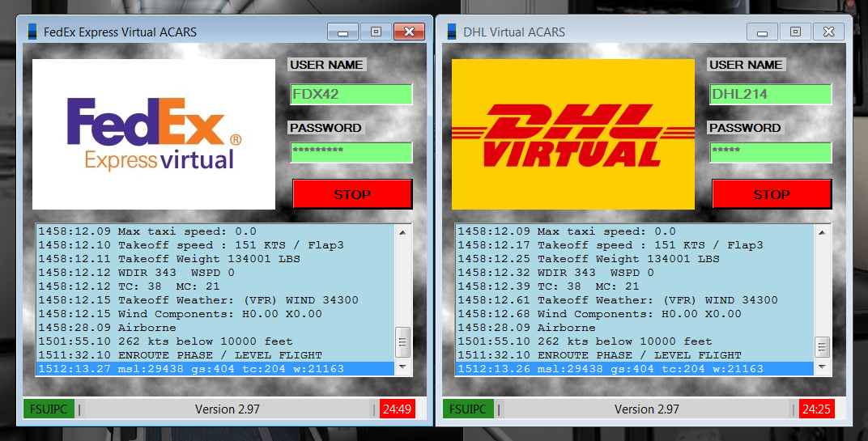Focus the FedEx password field
This screenshot has height=441, width=868.
pyautogui.click(x=351, y=152)
